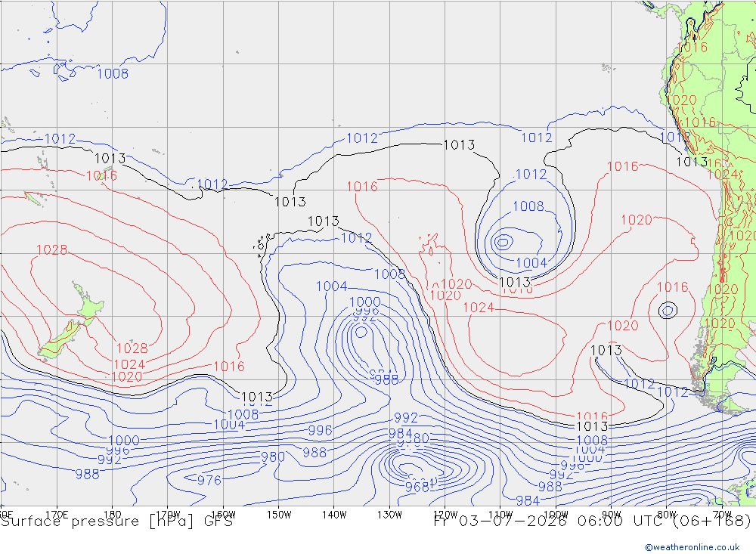Click the 968 deep low contour label

417,487
